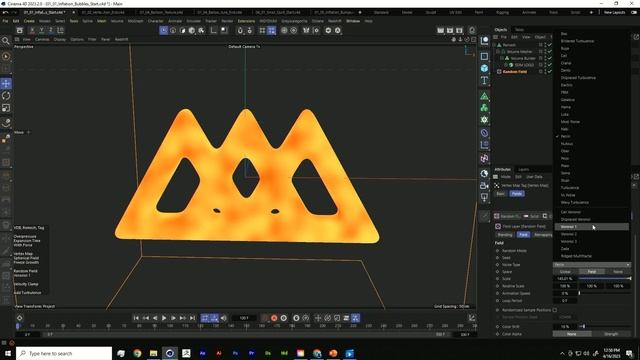Open the Volume generator triangle icon
The height and width of the screenshot is (360, 640).
(x=484, y=96)
